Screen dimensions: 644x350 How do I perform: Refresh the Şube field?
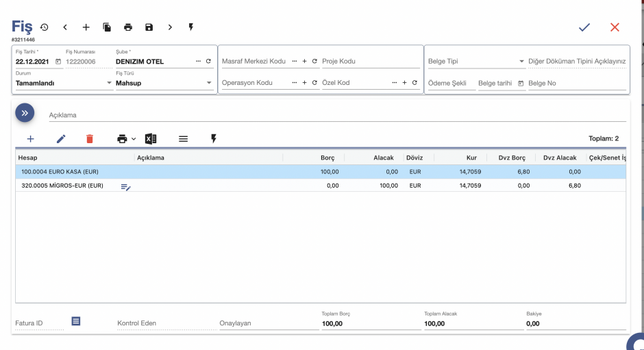point(209,61)
